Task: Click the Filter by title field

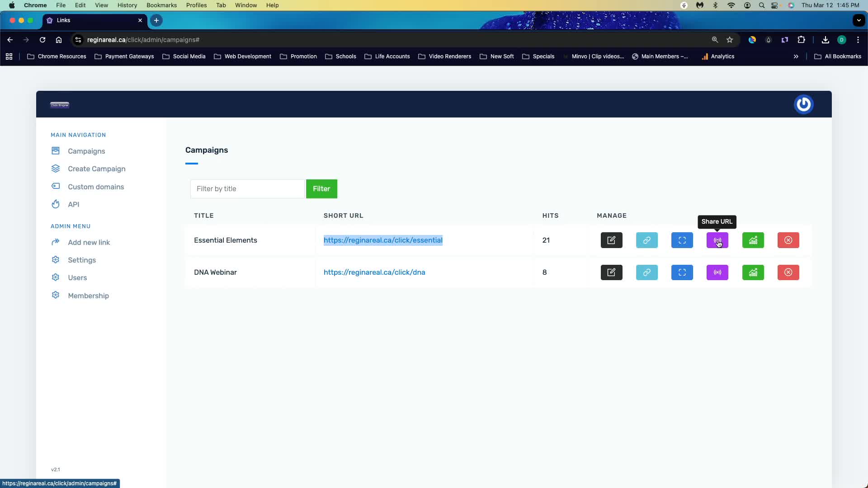Action: click(x=247, y=189)
